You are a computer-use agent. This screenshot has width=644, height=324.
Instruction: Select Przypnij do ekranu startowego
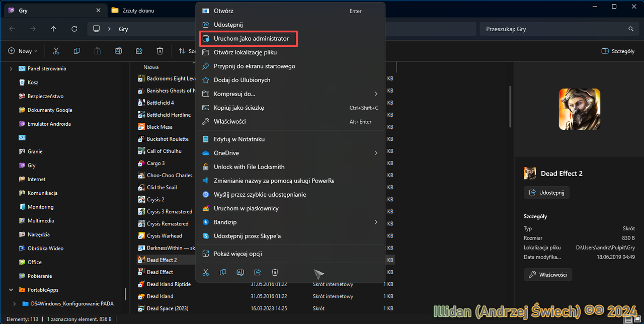(290, 66)
